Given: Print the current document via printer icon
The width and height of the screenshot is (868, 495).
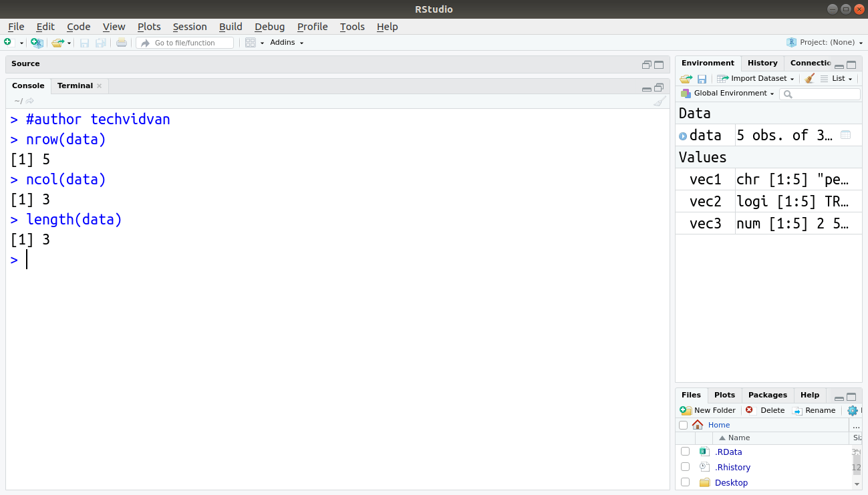Looking at the screenshot, I should pos(121,42).
